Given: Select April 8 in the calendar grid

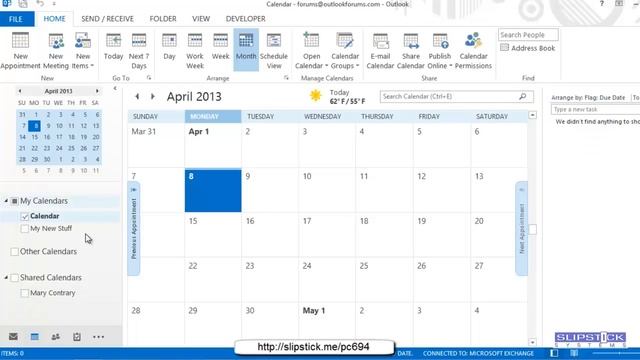Looking at the screenshot, I should [213, 191].
